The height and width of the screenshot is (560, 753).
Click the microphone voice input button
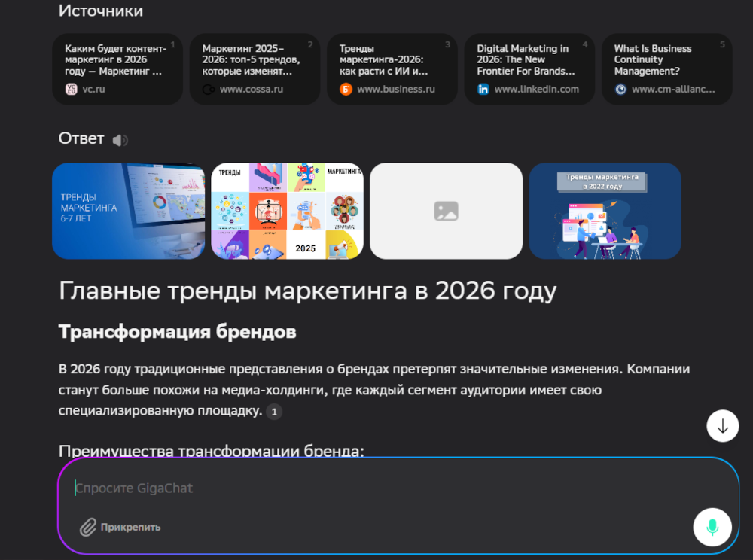[712, 527]
